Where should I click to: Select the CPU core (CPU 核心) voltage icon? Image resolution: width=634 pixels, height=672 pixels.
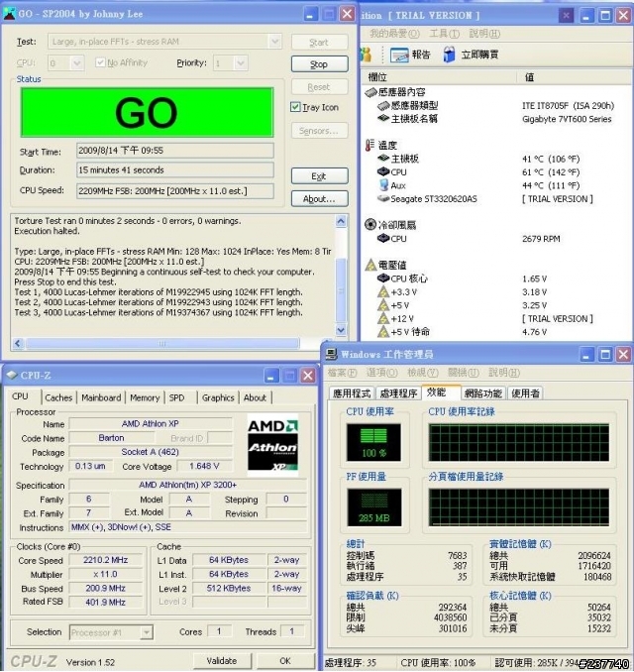click(383, 279)
